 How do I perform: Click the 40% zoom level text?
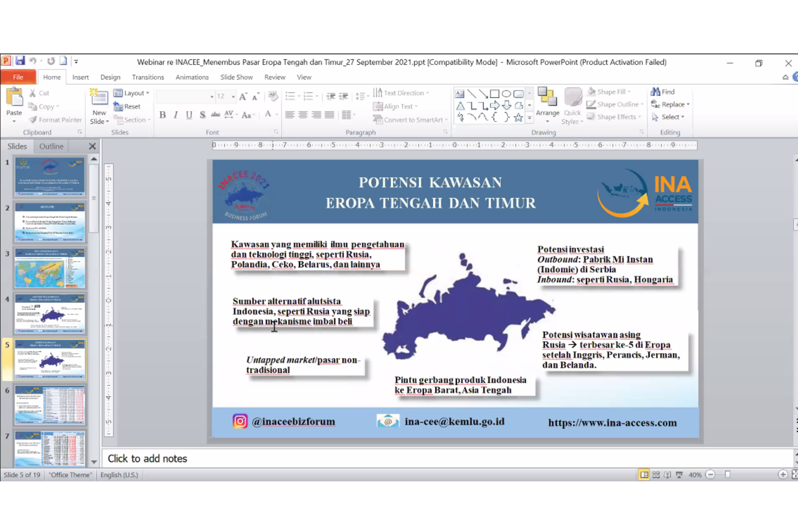(x=695, y=475)
